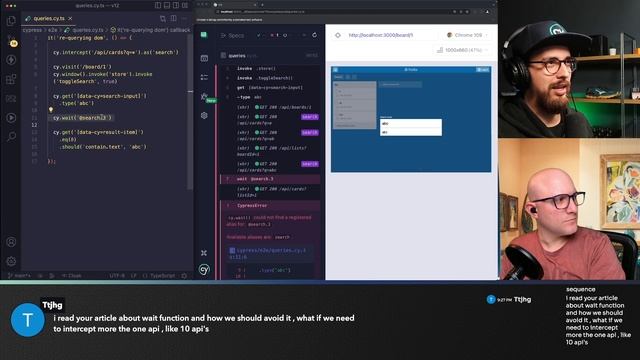Open the Specs icon in Cypress sidebar
The width and height of the screenshot is (640, 360).
(x=204, y=58)
